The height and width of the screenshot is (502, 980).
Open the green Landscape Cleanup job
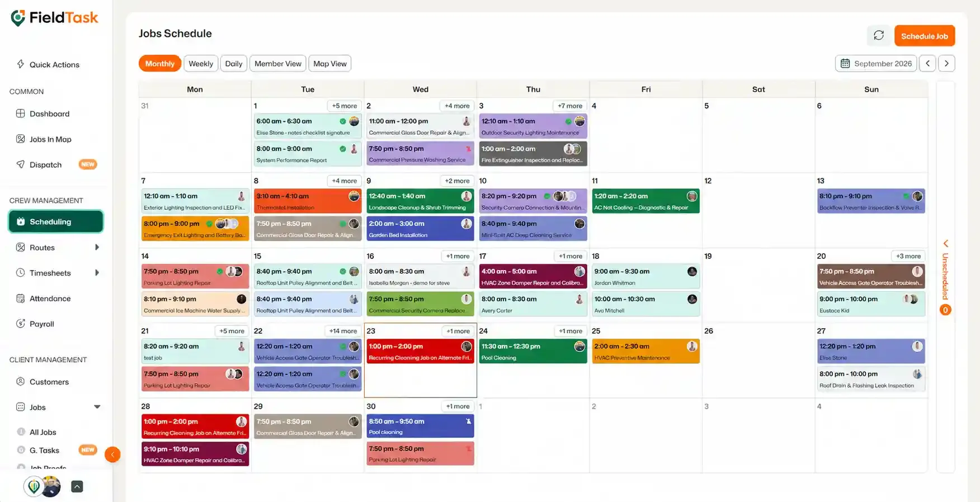[420, 202]
